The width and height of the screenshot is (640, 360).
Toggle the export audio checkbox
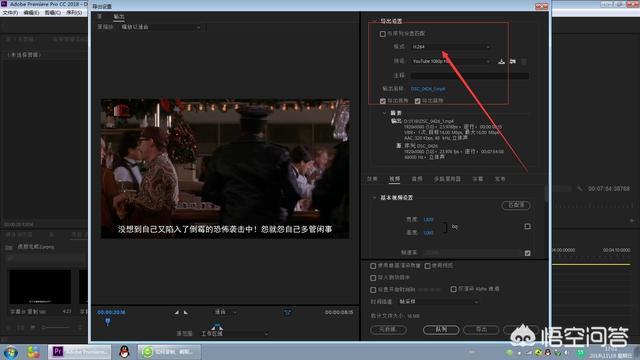pos(418,101)
